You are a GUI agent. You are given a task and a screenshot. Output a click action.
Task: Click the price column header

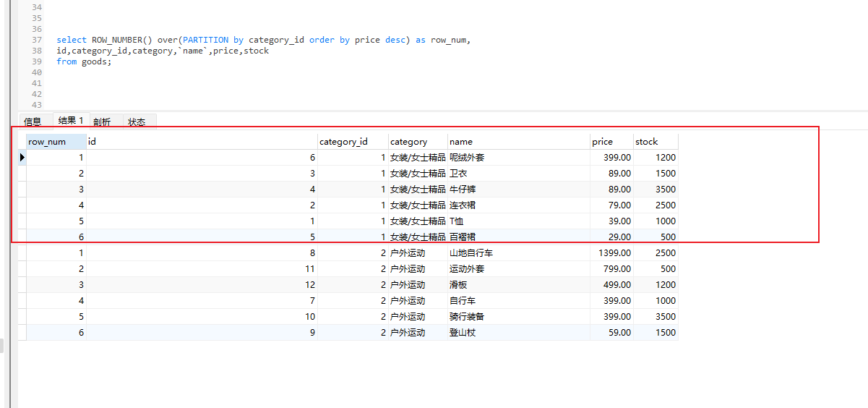[611, 142]
